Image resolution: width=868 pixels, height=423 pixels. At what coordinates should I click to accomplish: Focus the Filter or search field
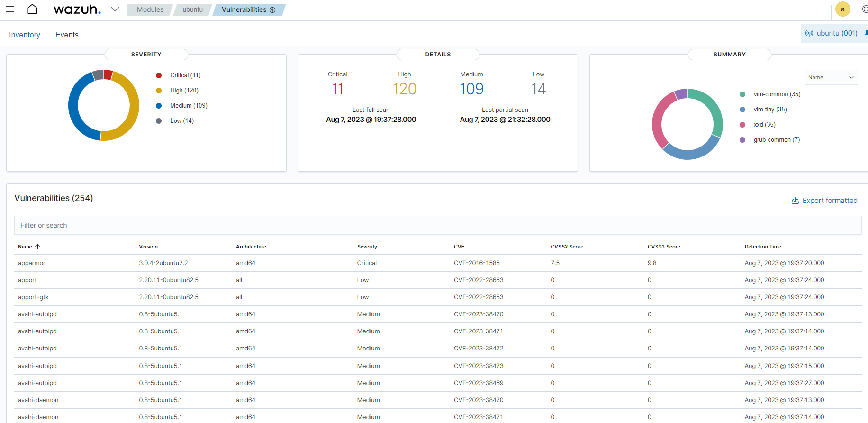[x=438, y=225]
